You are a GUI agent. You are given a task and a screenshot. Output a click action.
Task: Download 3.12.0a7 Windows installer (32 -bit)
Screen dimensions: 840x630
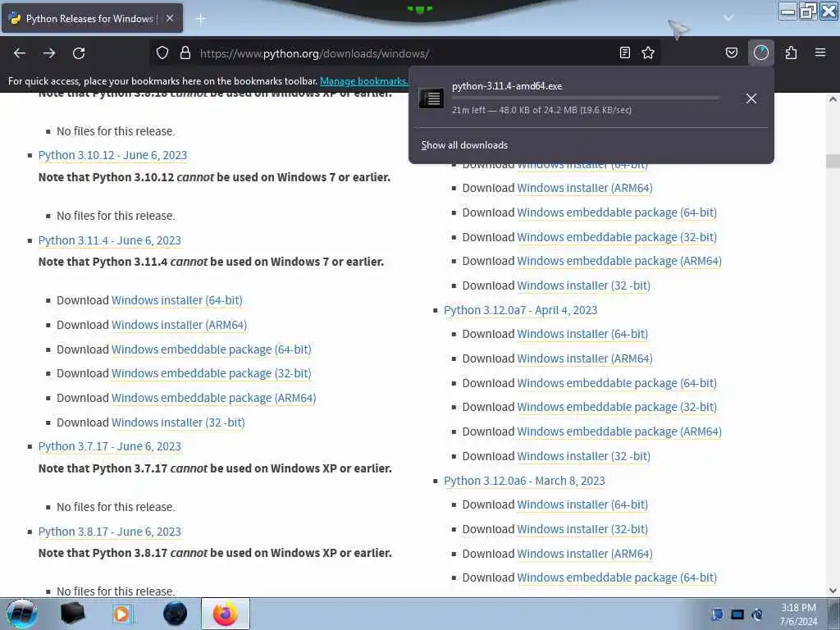(583, 456)
